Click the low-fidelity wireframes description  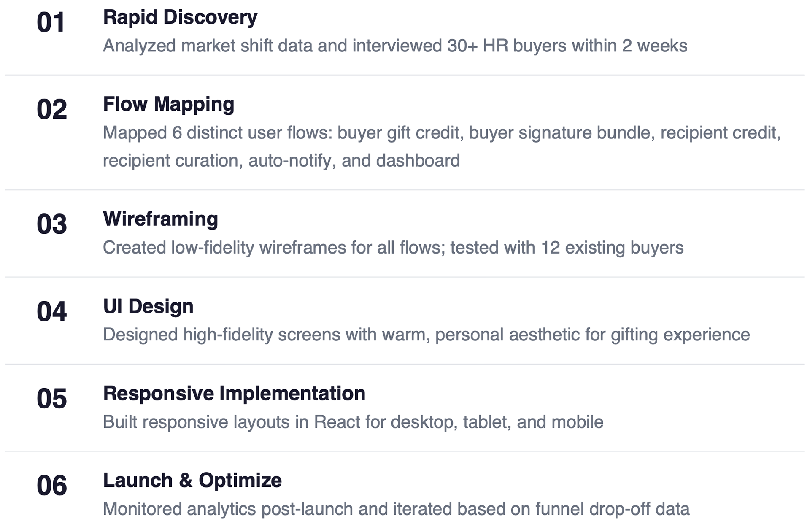click(x=393, y=248)
